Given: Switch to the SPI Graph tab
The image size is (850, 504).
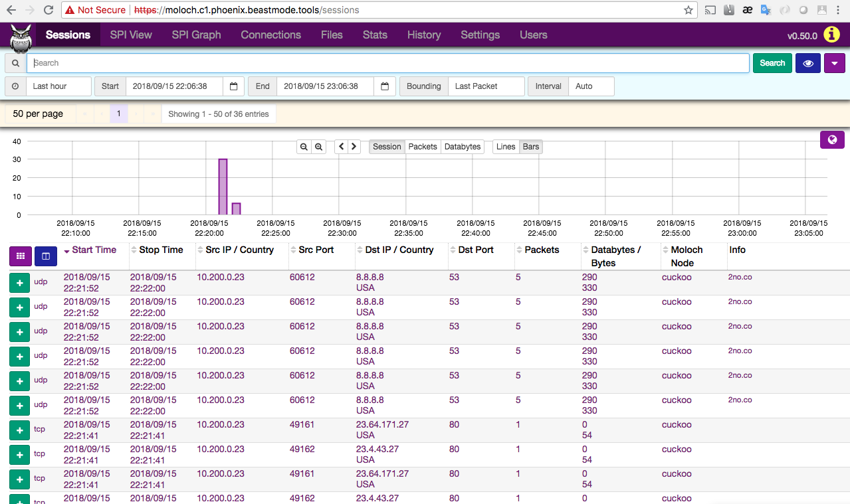Looking at the screenshot, I should coord(196,35).
